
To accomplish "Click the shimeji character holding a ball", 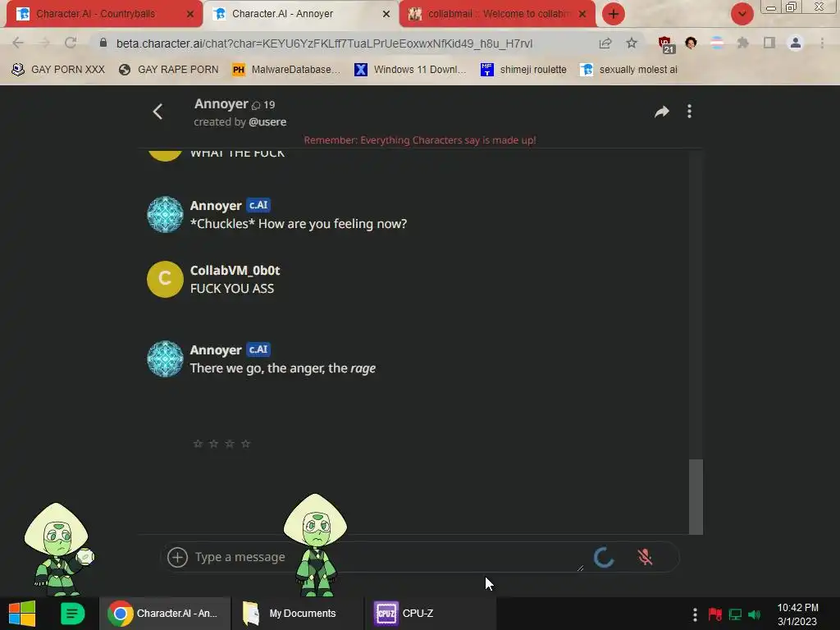I will pos(58,550).
